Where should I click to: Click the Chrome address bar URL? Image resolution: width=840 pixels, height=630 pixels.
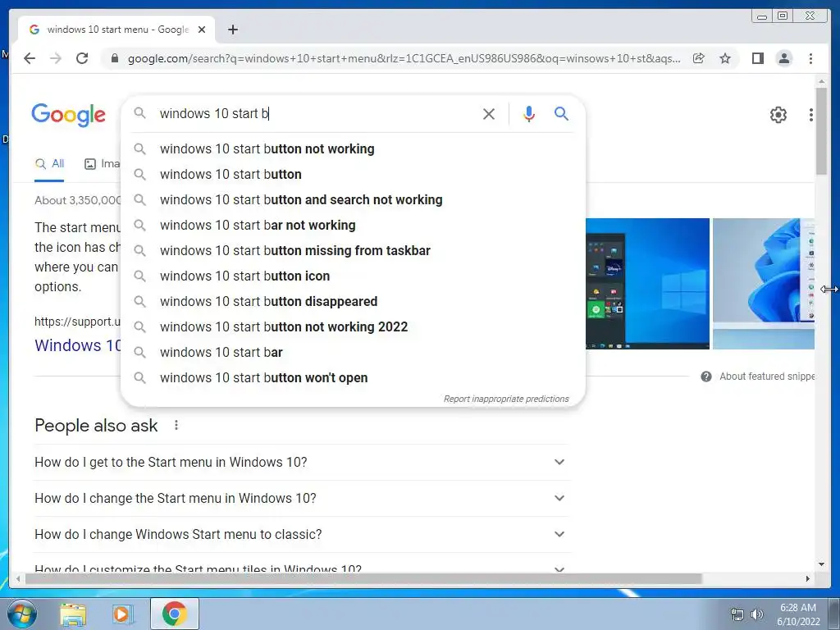(404, 58)
